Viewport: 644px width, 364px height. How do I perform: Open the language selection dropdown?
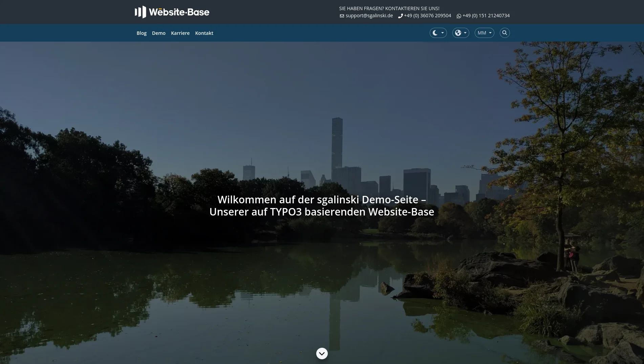(460, 32)
